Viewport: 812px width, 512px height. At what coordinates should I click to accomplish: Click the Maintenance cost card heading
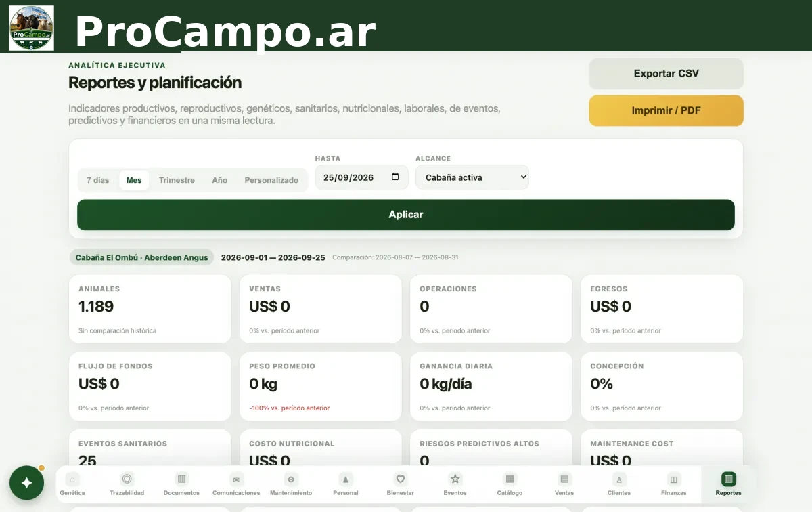click(632, 444)
